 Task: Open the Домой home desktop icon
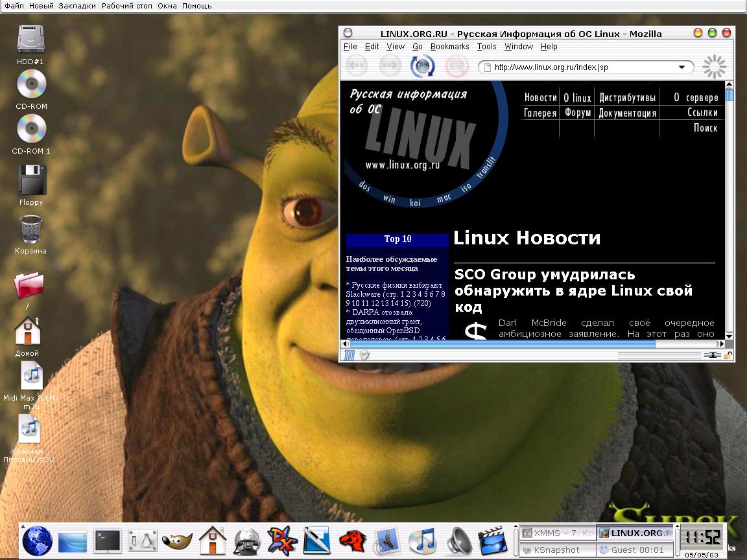point(27,336)
